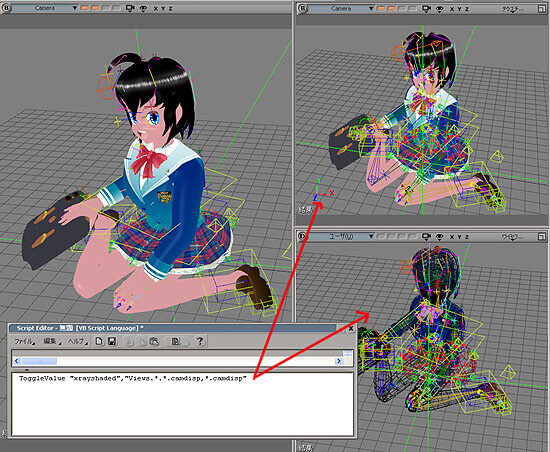Open ヘルプ menu in Script Editor
This screenshot has height=452, width=550.
pyautogui.click(x=78, y=341)
